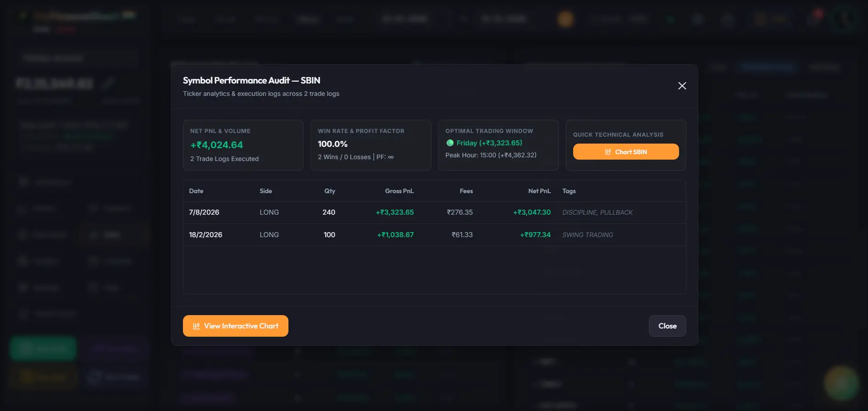The width and height of the screenshot is (868, 411).
Task: Click the Peak Hour 15:00 line
Action: tap(491, 155)
